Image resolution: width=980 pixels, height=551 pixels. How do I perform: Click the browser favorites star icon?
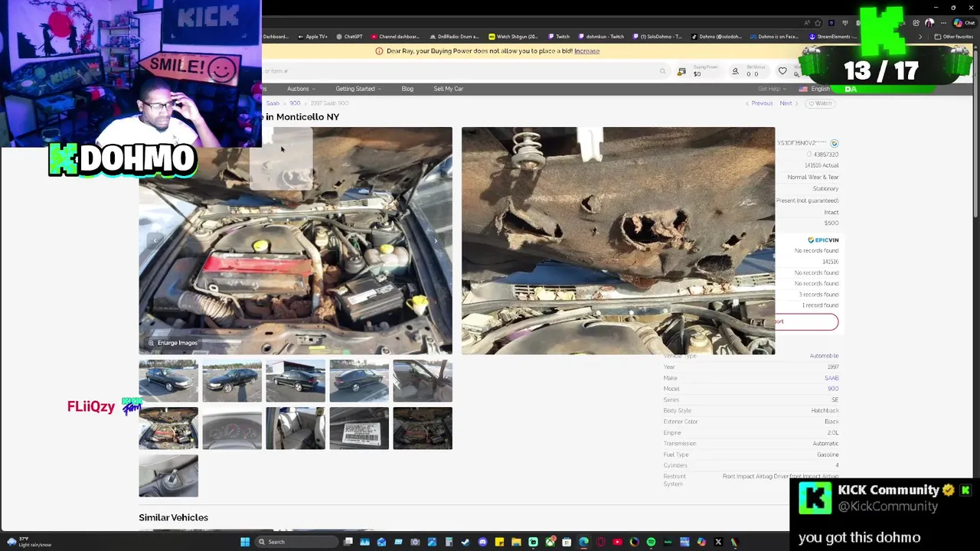click(x=818, y=23)
